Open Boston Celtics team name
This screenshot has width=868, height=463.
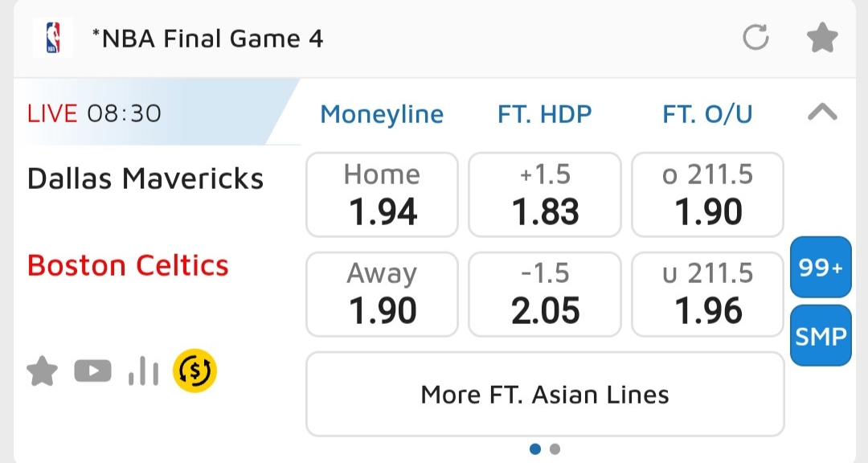129,265
